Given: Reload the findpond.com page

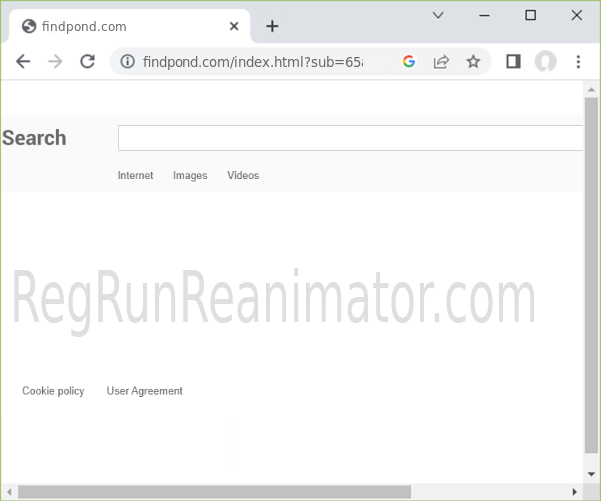Looking at the screenshot, I should (x=88, y=61).
